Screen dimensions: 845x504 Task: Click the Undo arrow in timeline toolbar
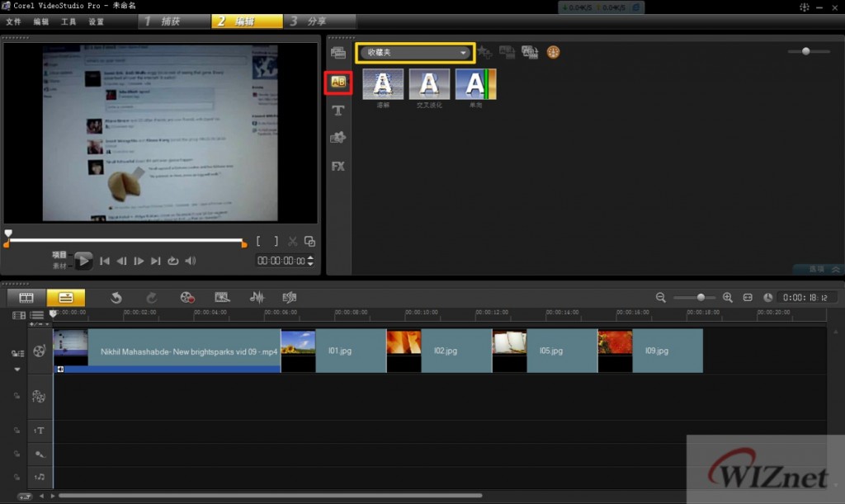pyautogui.click(x=116, y=298)
